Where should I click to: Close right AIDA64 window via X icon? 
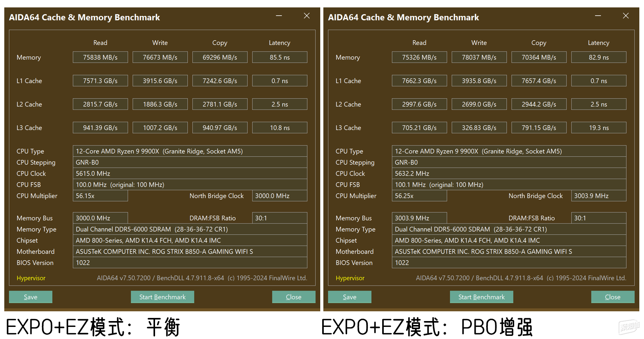(626, 16)
